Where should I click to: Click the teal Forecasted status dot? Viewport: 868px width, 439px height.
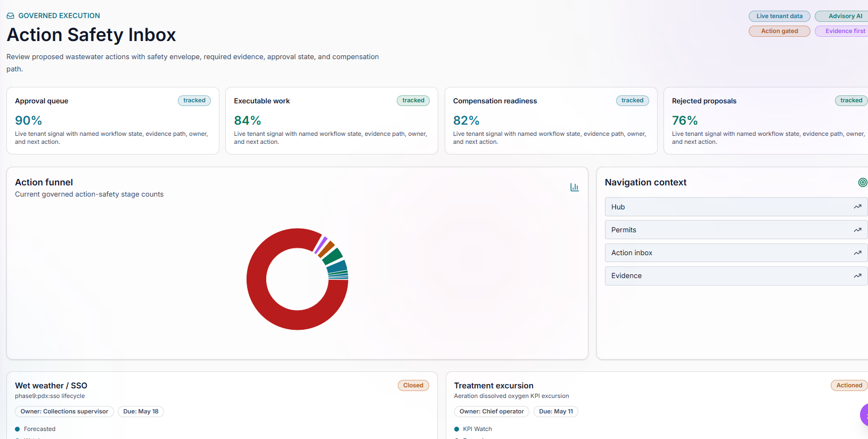[x=18, y=429]
